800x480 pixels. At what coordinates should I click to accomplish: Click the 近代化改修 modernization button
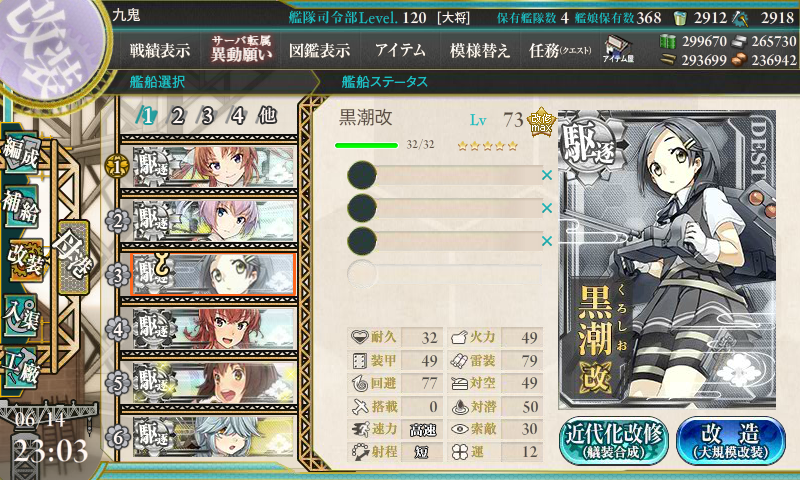tap(613, 441)
